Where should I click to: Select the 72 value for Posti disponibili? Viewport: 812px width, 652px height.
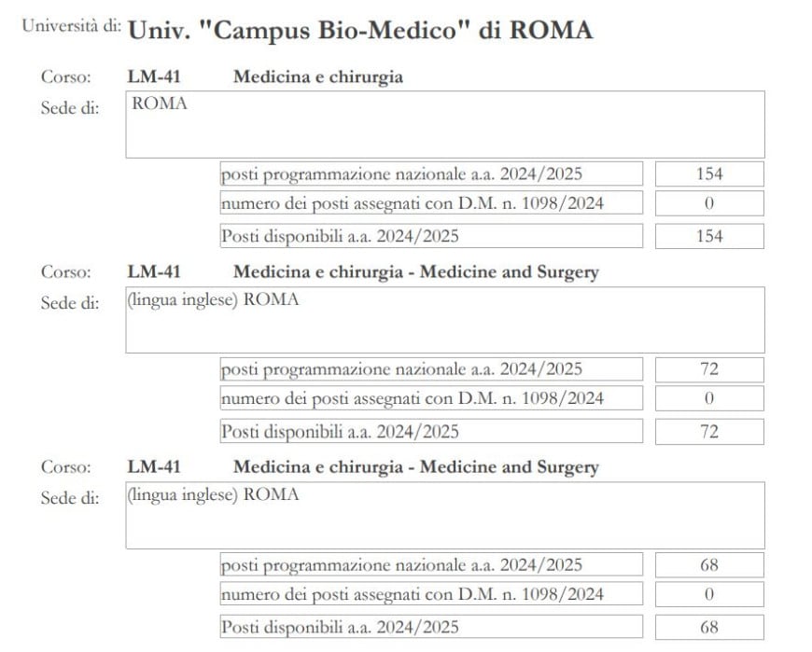point(709,432)
